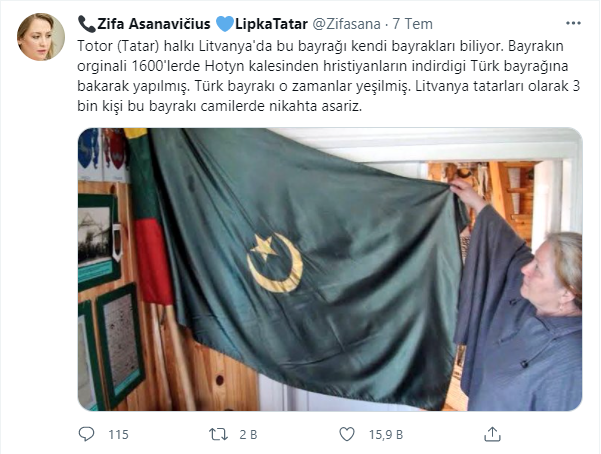
Task: Click the LipkaTatar part of the name
Action: (x=271, y=24)
